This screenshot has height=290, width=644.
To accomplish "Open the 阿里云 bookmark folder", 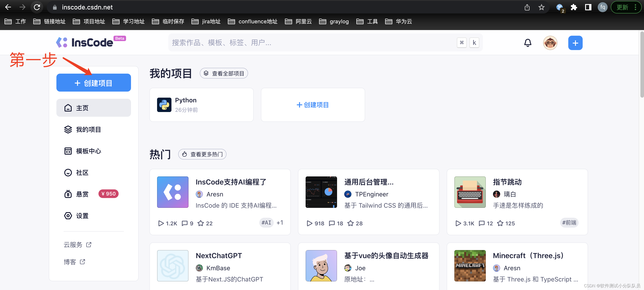I will pos(298,22).
